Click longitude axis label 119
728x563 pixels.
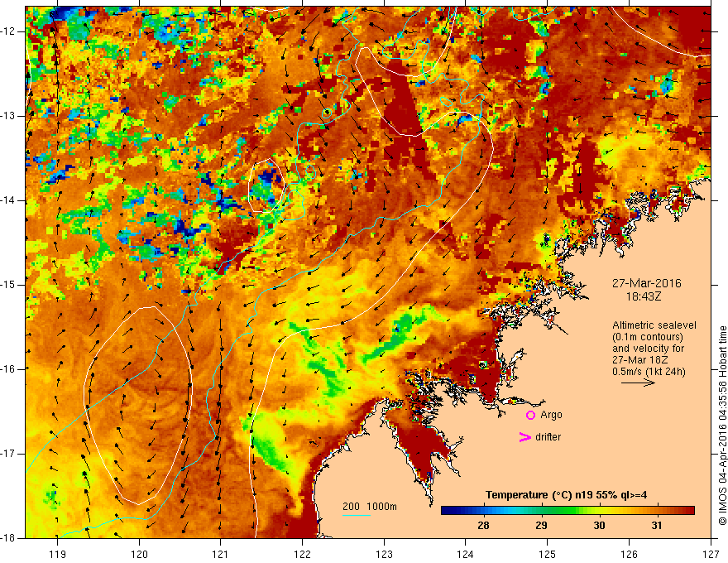58,554
